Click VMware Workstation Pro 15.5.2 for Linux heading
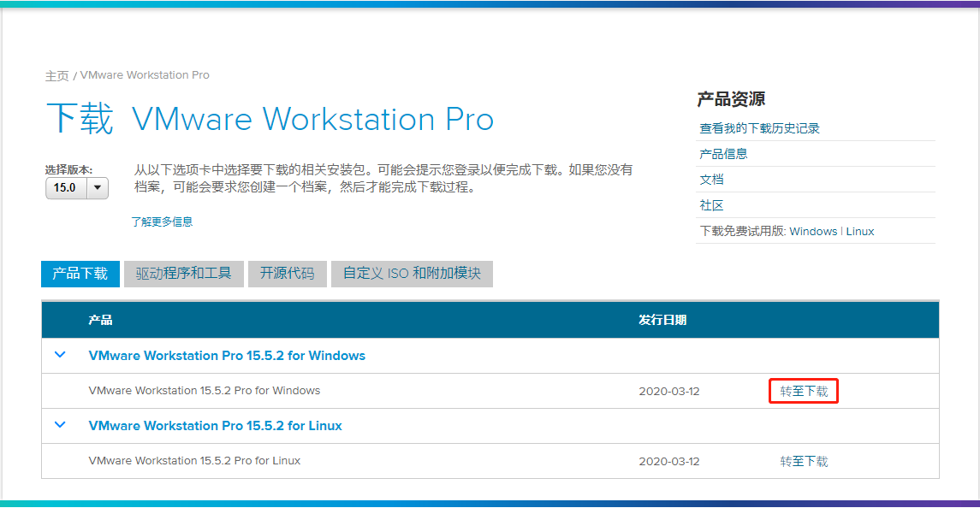Screen dimensions: 980x508 click(x=215, y=426)
